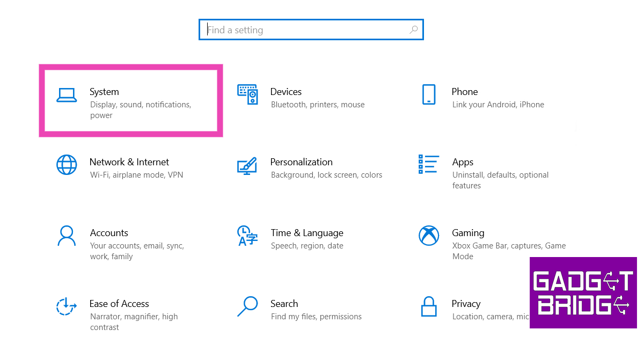Click the Search category magnifier icon

[247, 306]
